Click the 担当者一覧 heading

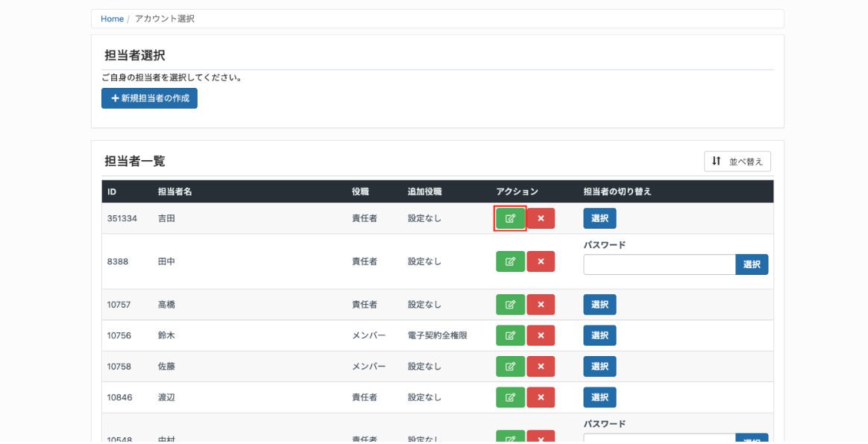click(135, 162)
